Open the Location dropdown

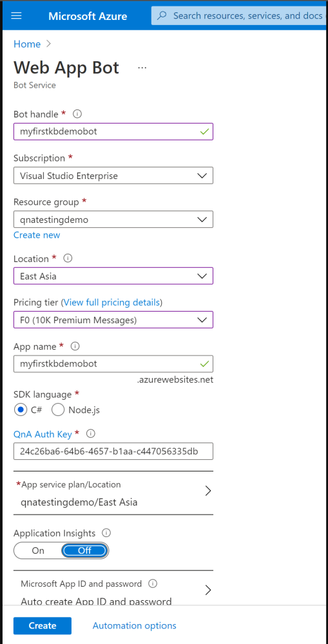click(x=113, y=276)
